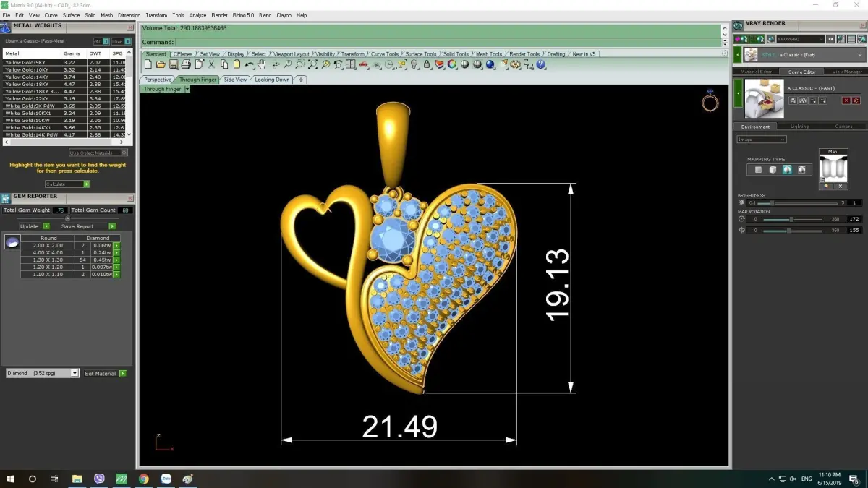Viewport: 868px width, 488px height.
Task: Click the green arrow beside 0.45tw gem row
Action: coord(116,260)
